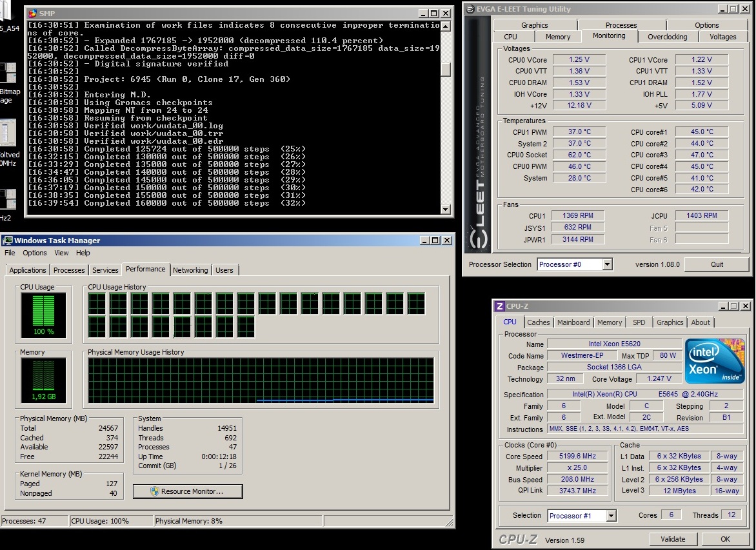Open the Help menu in Task Manager

(x=83, y=253)
